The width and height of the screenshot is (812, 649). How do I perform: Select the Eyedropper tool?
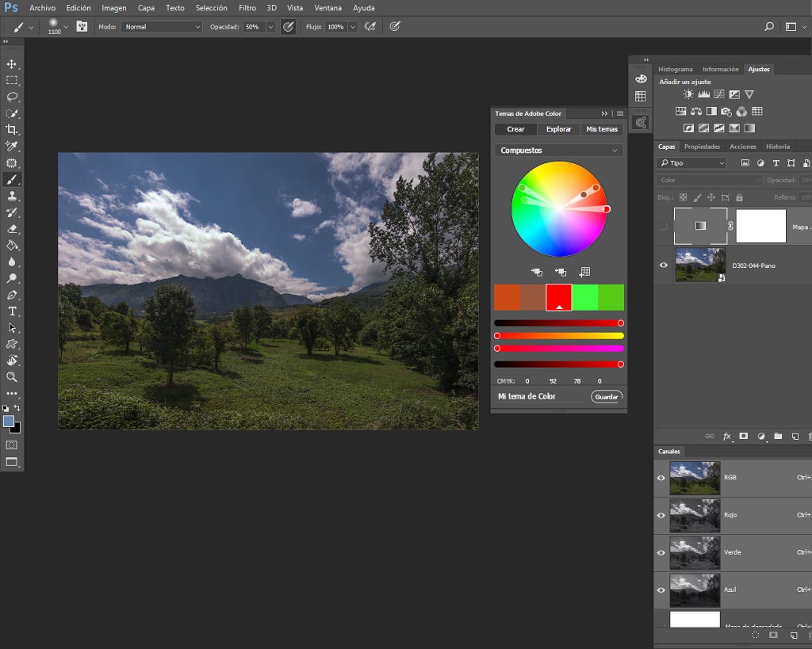[x=11, y=147]
